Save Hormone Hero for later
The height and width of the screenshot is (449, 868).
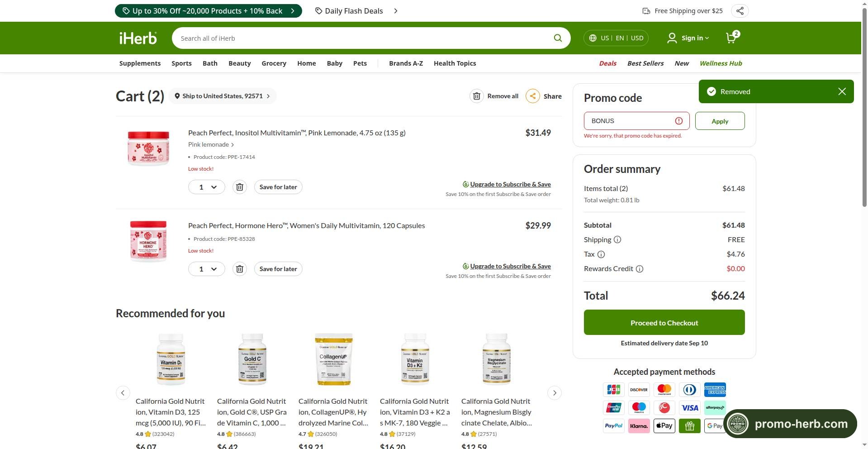click(x=278, y=269)
